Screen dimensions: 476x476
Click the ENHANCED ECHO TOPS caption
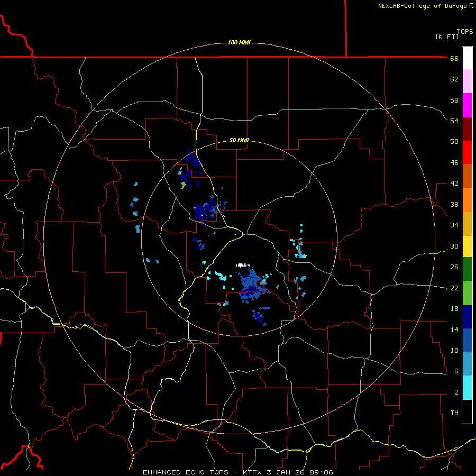click(x=185, y=472)
